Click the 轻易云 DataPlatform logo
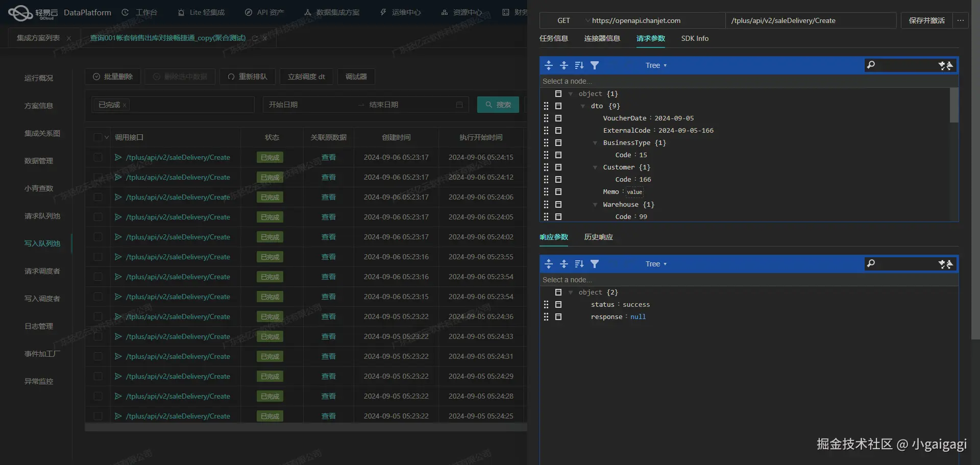The height and width of the screenshot is (465, 980). 60,12
